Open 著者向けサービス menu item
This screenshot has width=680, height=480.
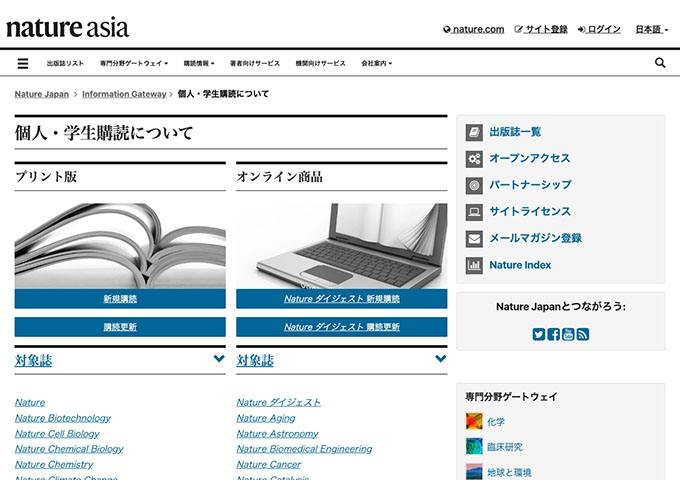[x=255, y=63]
